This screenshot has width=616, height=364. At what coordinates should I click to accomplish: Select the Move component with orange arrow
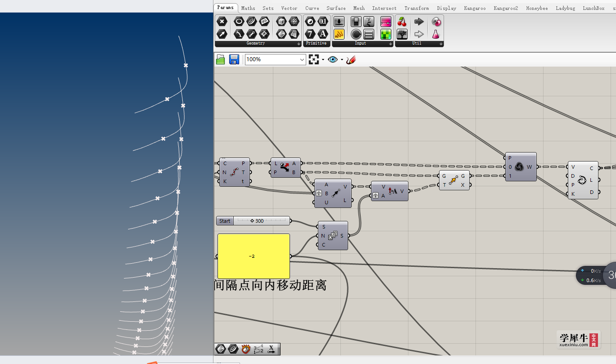click(x=454, y=180)
